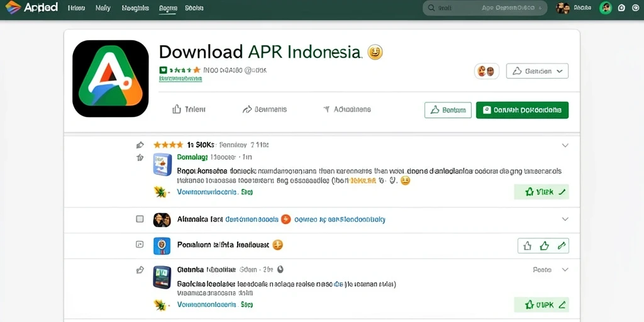The image size is (644, 322).
Task: Open the underlined green link below header rating
Action: coord(180,79)
